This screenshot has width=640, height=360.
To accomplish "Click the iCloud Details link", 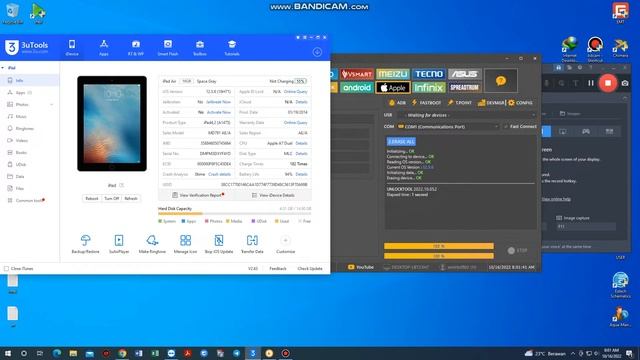I will coord(302,102).
